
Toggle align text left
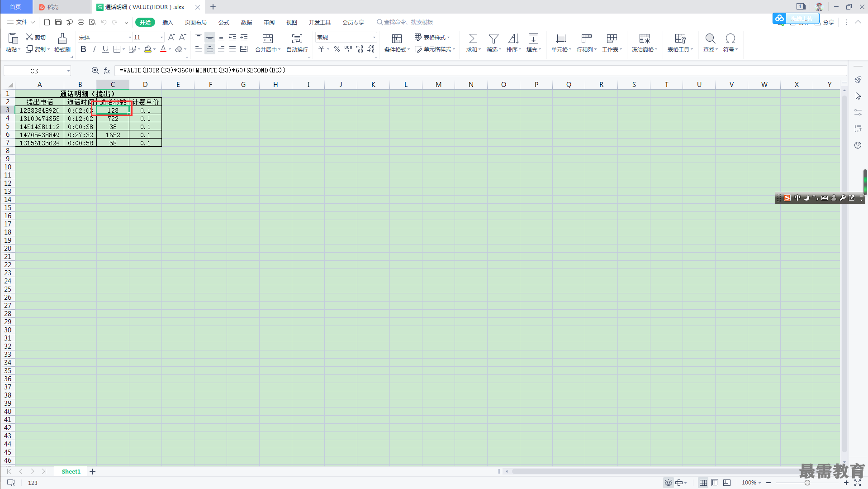pos(199,49)
